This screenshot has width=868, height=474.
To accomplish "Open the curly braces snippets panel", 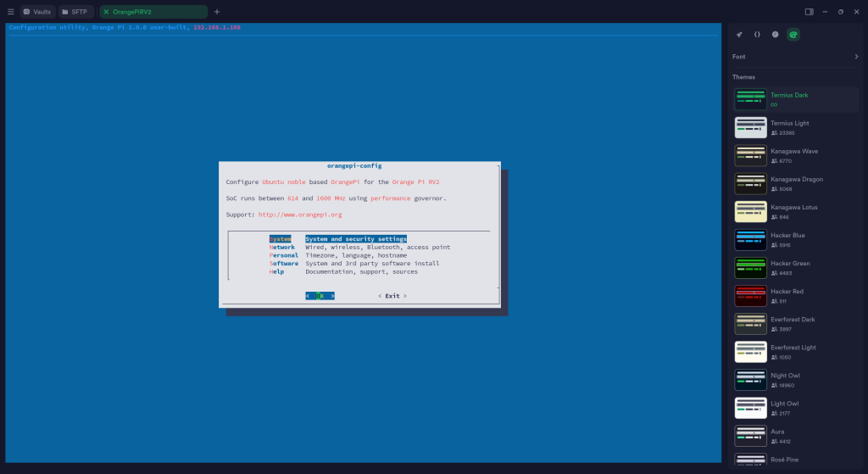I will (x=757, y=35).
